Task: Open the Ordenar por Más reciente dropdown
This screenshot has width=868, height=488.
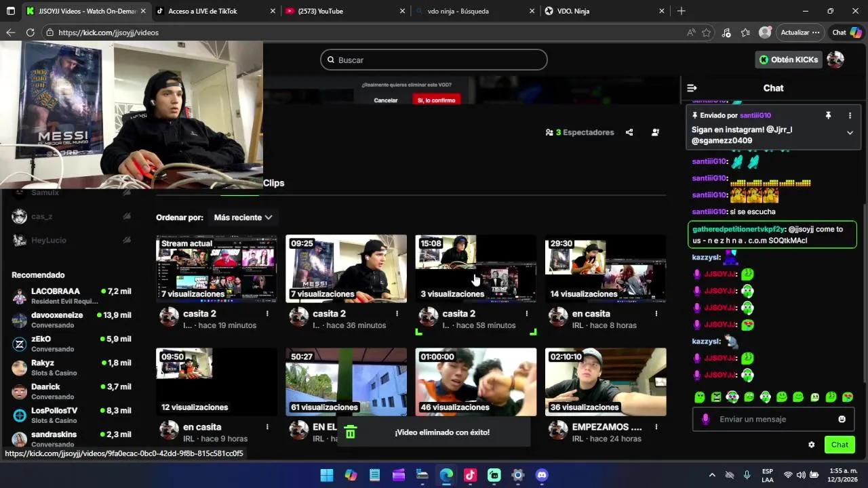Action: 243,217
